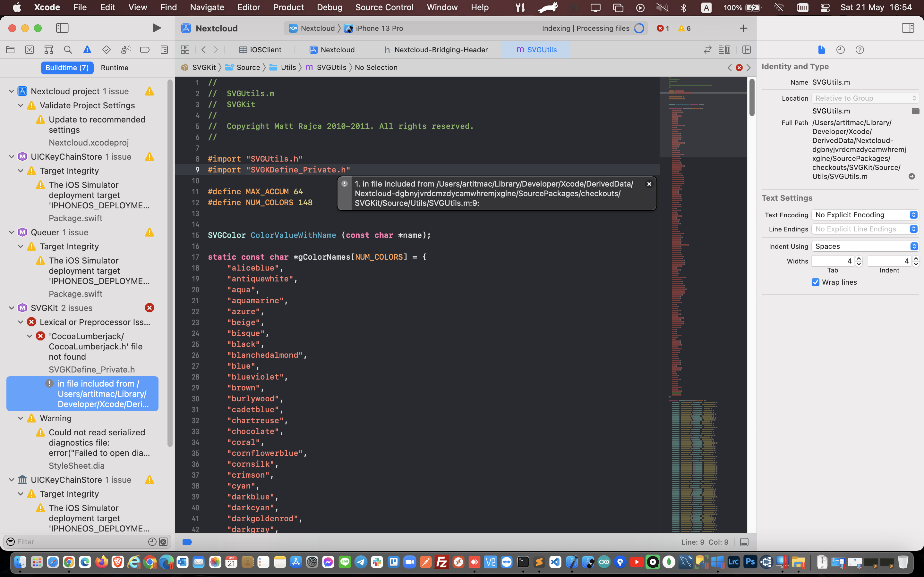The height and width of the screenshot is (577, 924).
Task: Click the editor vertical scrollbar
Action: tap(751, 97)
